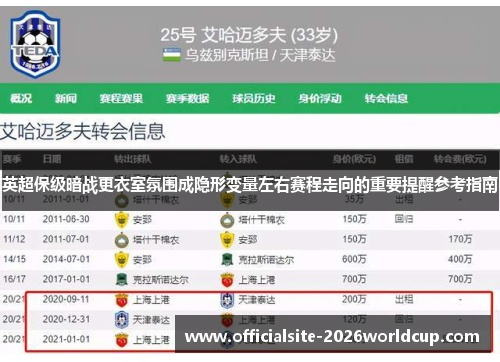Click 乌兹别克斯坦 / 天津泰达 subtitle text
The width and height of the screenshot is (500, 362).
(x=260, y=55)
